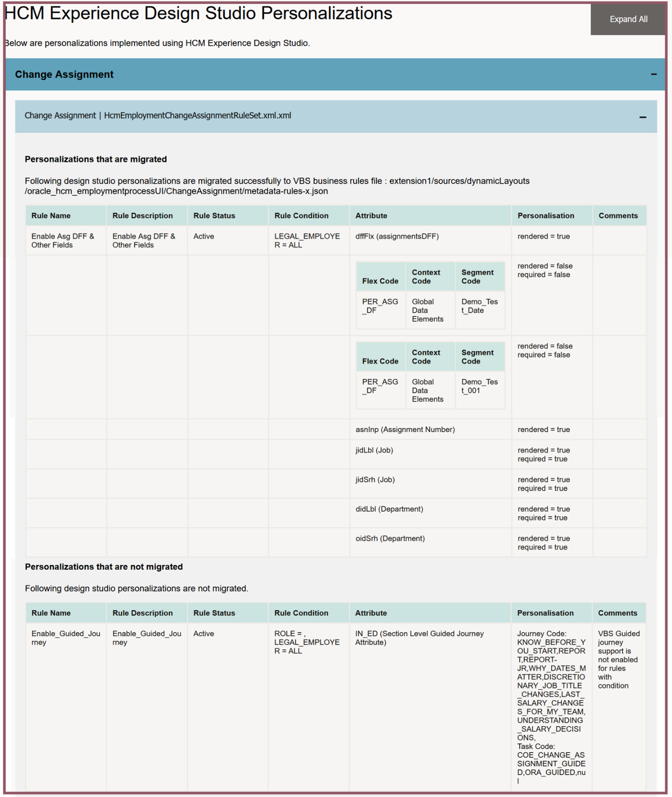Screen dimensions: 672x797
Task: Click the Active status of the Enable_Guided_Journey rule
Action: click(x=204, y=634)
